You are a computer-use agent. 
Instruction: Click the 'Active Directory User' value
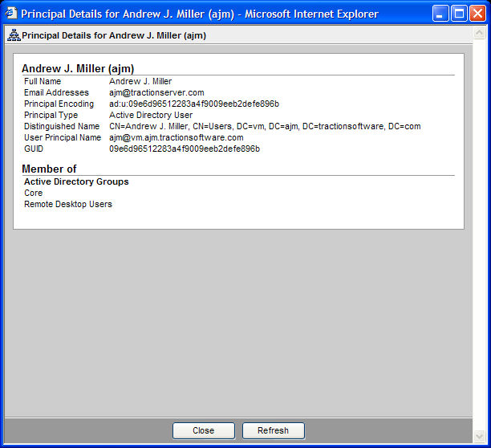click(x=151, y=115)
